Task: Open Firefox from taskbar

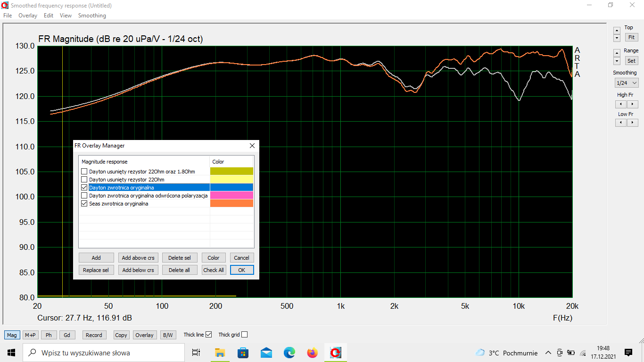Action: pyautogui.click(x=312, y=353)
